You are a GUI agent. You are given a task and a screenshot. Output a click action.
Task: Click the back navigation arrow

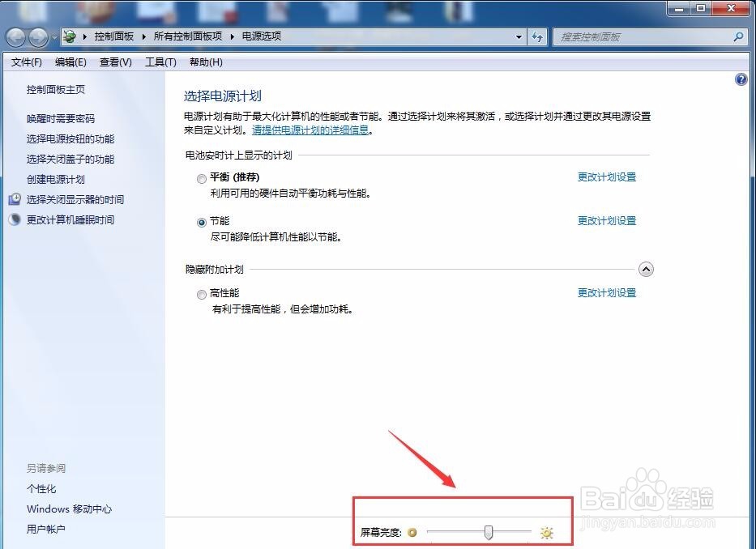(15, 36)
